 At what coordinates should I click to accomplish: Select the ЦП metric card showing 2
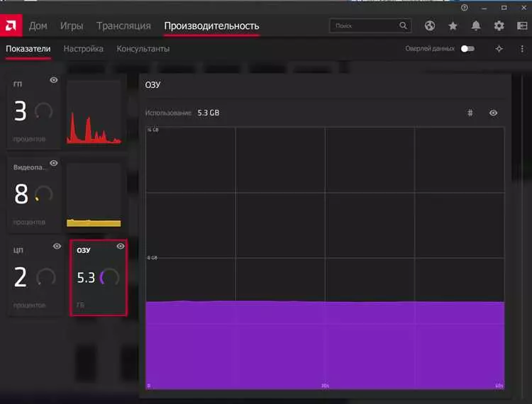click(35, 278)
